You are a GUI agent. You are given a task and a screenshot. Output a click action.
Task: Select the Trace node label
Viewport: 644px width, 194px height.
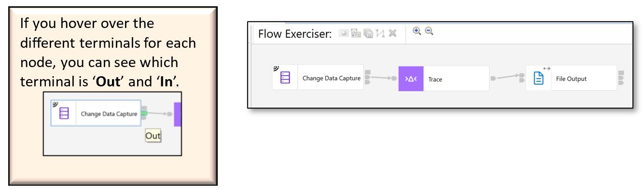tap(435, 80)
